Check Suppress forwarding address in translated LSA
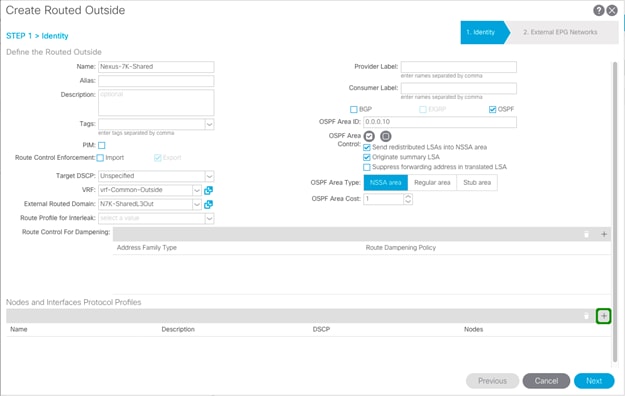The image size is (625, 396). [367, 167]
